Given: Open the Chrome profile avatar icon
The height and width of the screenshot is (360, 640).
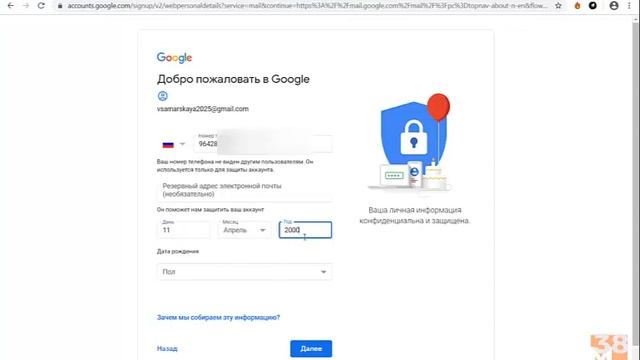Looking at the screenshot, I should [614, 6].
